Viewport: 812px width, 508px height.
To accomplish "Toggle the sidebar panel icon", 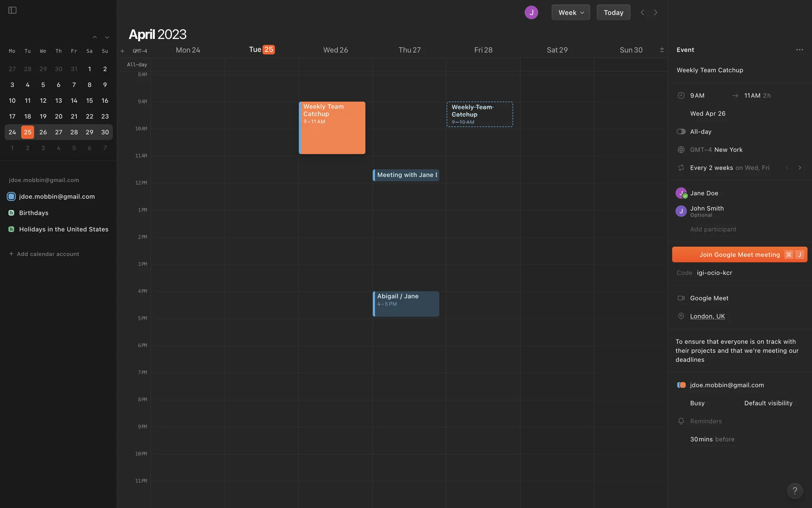I will click(x=12, y=10).
